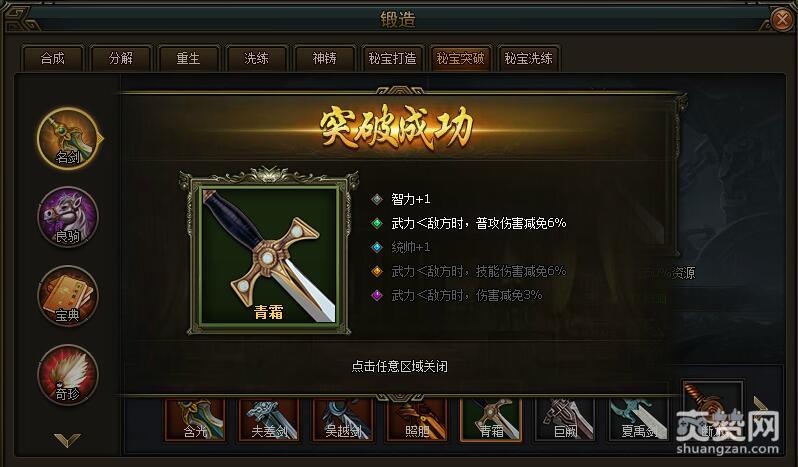798x467 pixels.
Task: Open the 重生 tab
Action: 188,59
